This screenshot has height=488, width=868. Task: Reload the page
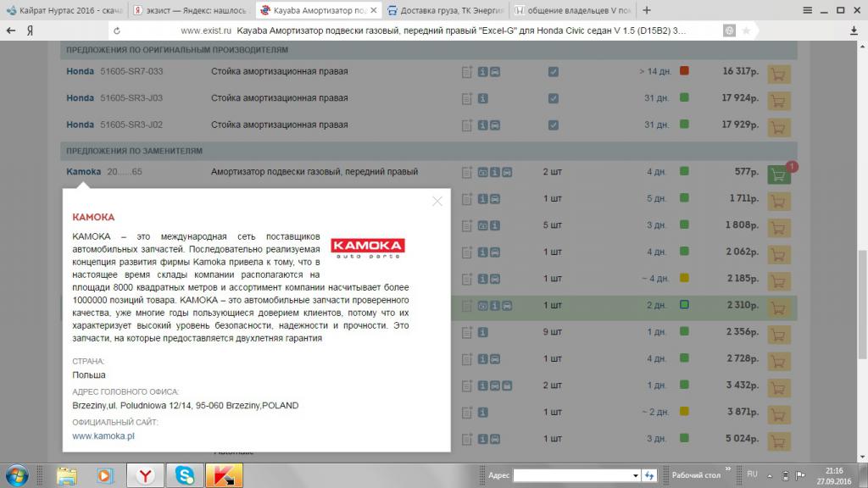point(117,31)
